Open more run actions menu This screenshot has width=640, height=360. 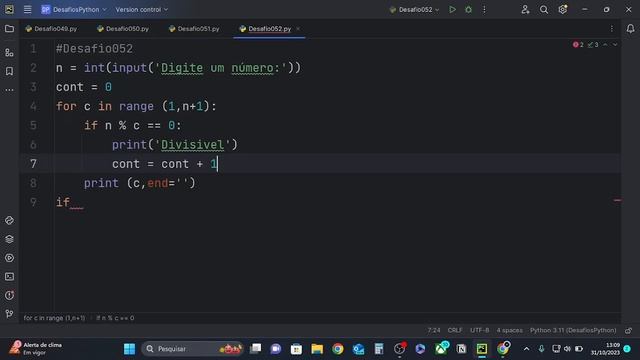tap(484, 9)
